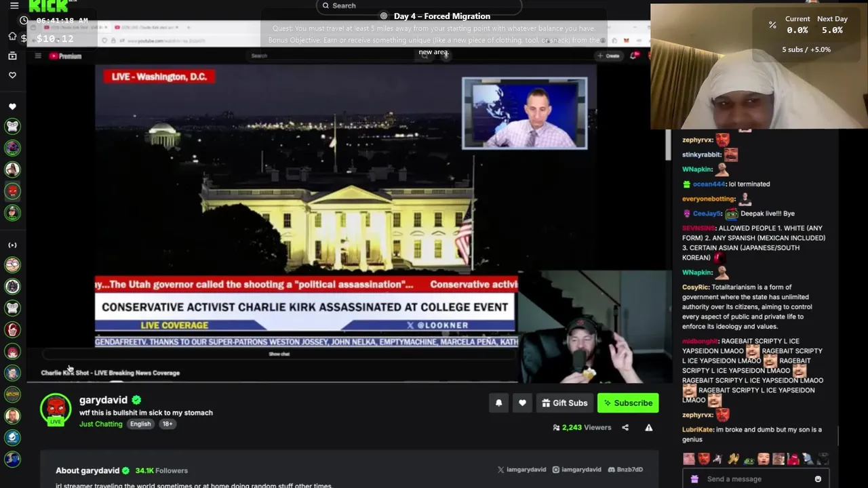This screenshot has height=488, width=868.
Task: Share the stream with share icon
Action: 625,428
